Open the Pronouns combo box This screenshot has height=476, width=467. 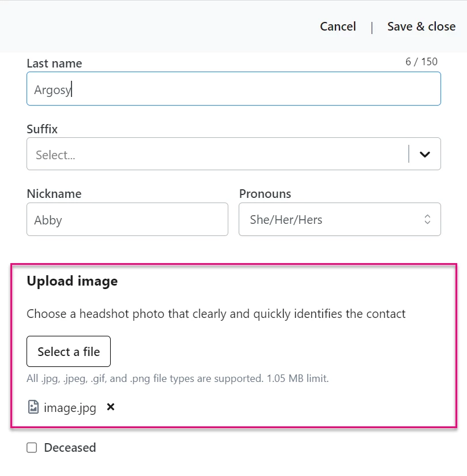coord(340,219)
